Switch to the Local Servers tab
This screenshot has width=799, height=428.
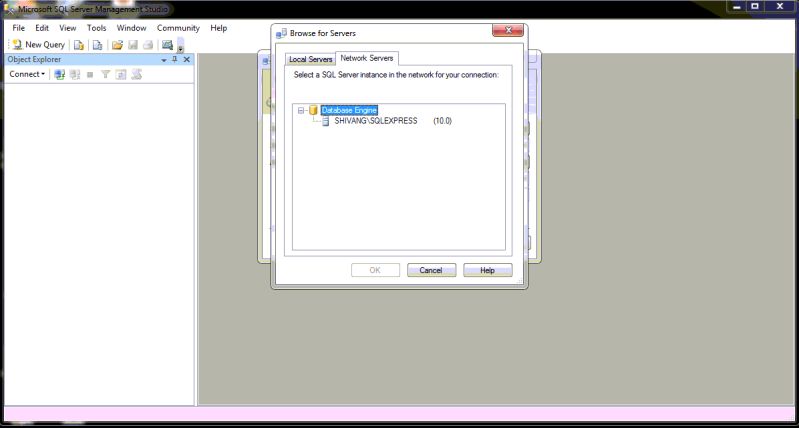310,60
